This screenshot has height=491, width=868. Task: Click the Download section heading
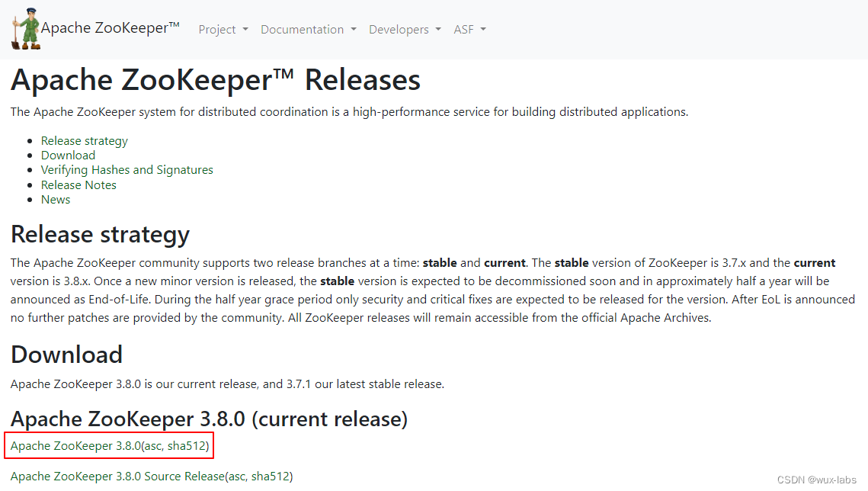pyautogui.click(x=66, y=355)
